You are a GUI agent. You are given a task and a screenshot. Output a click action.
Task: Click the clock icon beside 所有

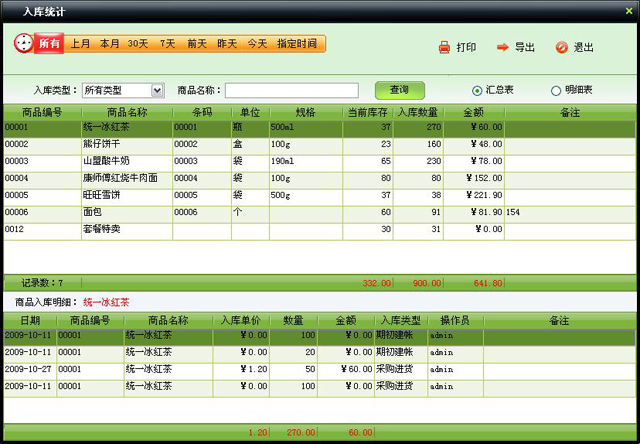23,44
